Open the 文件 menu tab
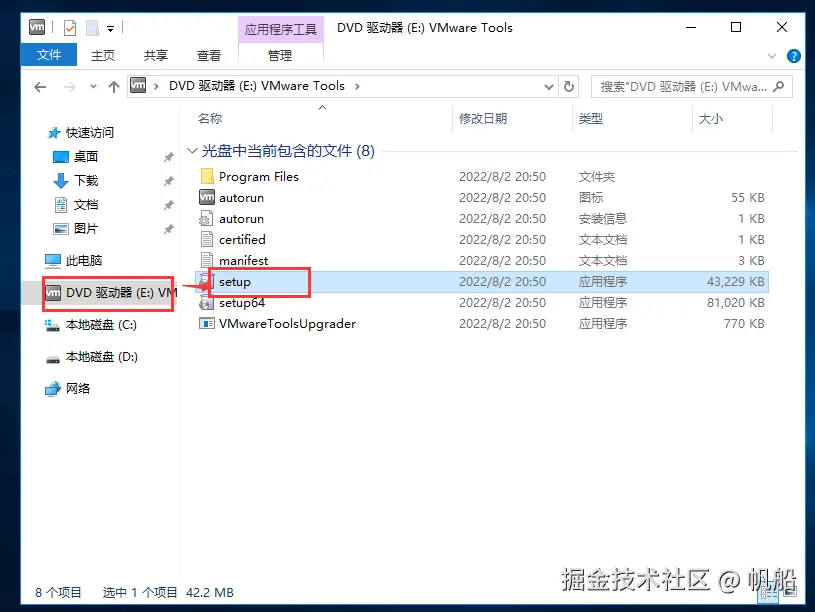 (49, 55)
